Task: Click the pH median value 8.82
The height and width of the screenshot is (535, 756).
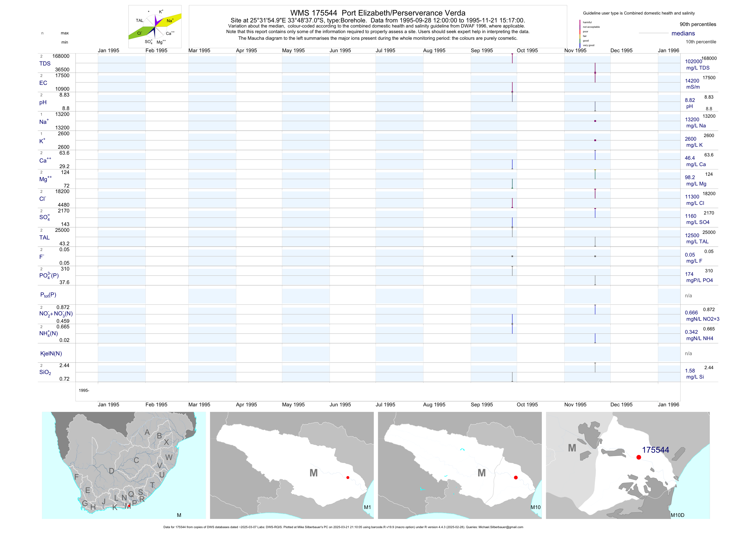Action: [690, 100]
